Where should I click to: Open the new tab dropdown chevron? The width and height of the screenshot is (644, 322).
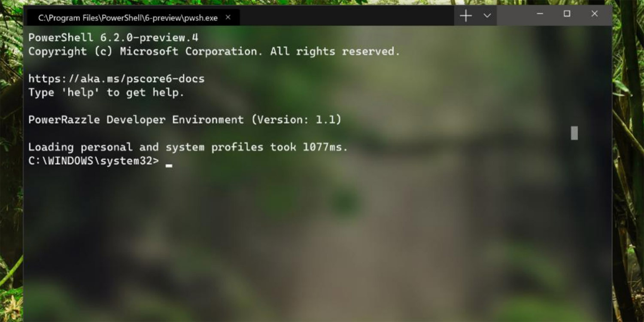pyautogui.click(x=487, y=16)
